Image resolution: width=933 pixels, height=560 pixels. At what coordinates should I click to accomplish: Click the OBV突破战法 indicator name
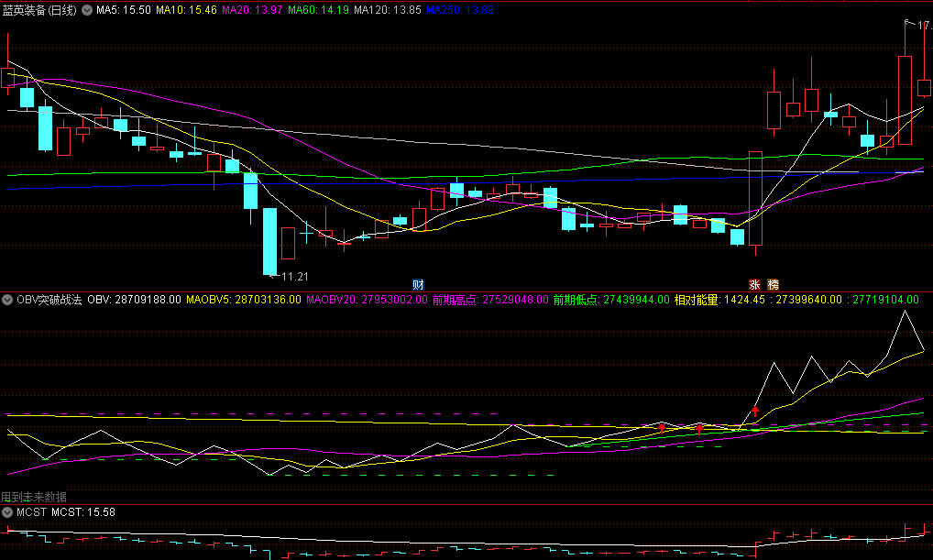49,300
